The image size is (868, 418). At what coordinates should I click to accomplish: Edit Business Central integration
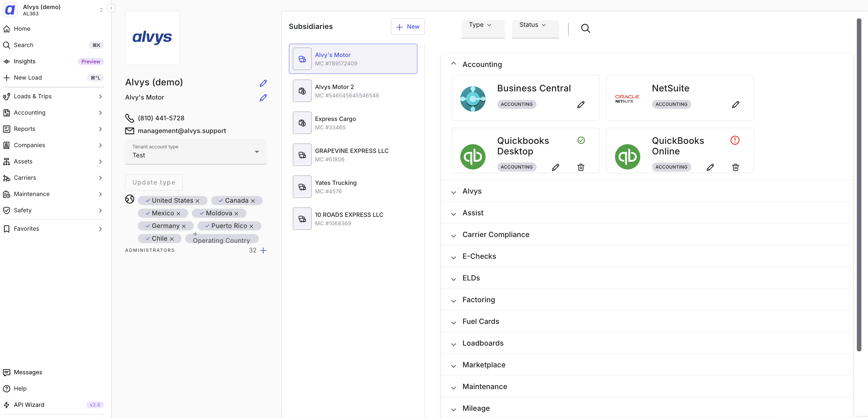click(581, 104)
